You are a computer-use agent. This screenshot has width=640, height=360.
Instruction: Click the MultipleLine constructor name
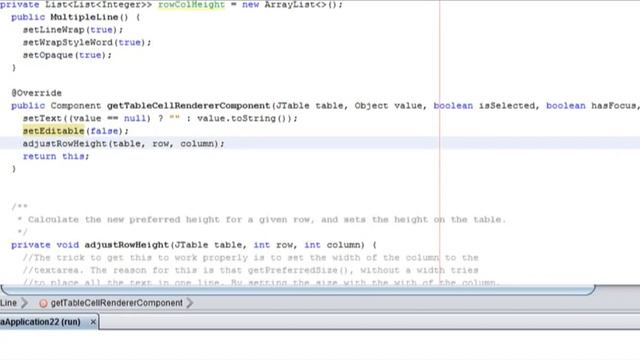84,17
